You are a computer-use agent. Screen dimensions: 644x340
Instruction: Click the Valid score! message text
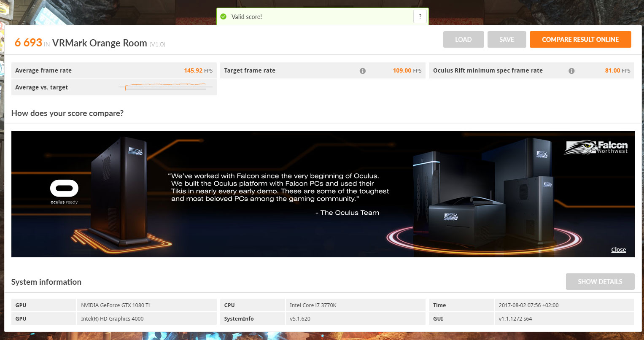(x=247, y=17)
